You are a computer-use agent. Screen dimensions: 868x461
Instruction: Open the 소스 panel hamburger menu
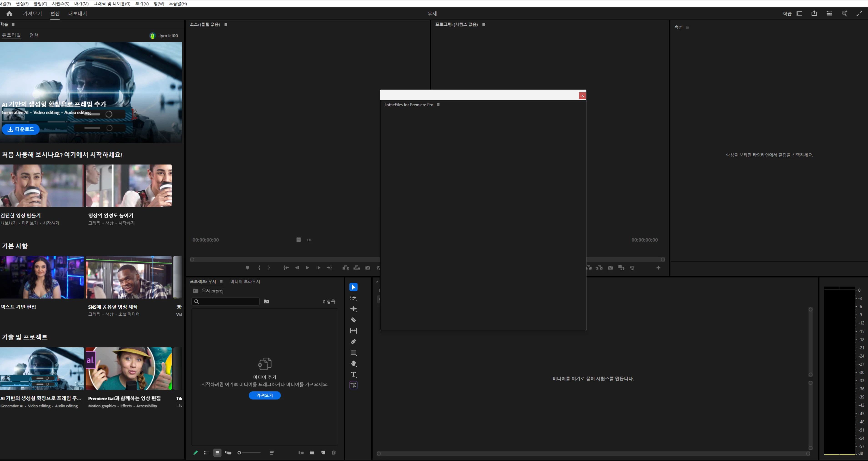pos(226,25)
